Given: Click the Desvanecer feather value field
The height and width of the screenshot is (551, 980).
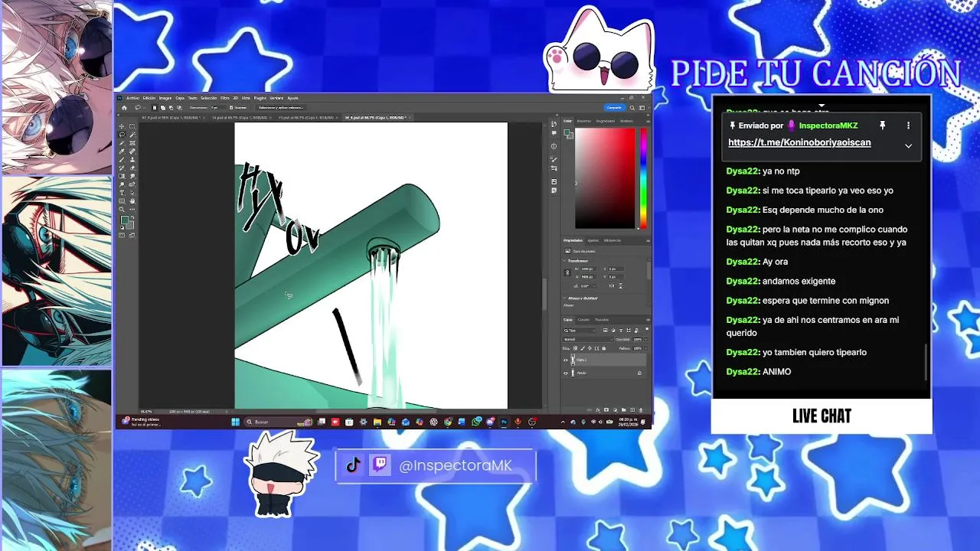Looking at the screenshot, I should coord(218,108).
